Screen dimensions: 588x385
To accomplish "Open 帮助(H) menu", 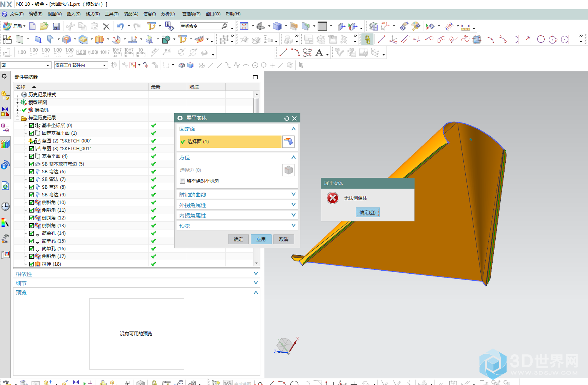I will pos(233,14).
